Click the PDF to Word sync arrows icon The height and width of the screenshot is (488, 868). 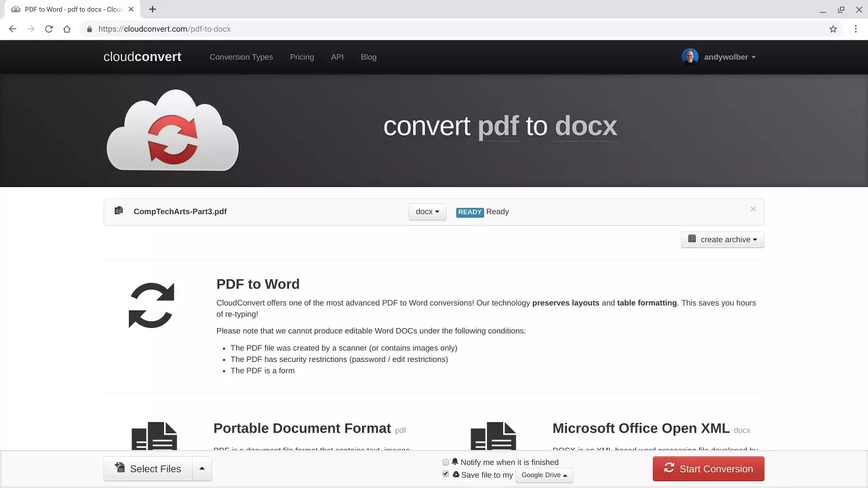[151, 305]
